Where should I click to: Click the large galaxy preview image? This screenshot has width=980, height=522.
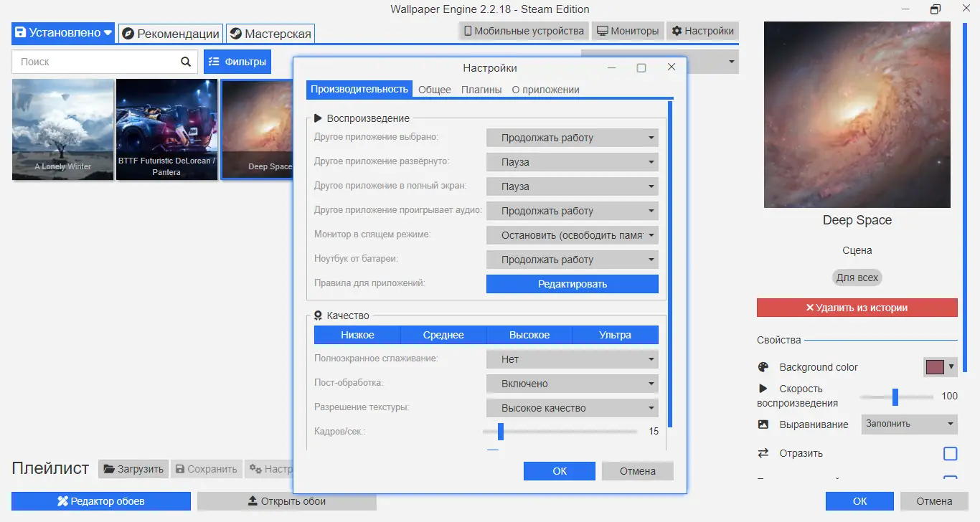pyautogui.click(x=857, y=115)
